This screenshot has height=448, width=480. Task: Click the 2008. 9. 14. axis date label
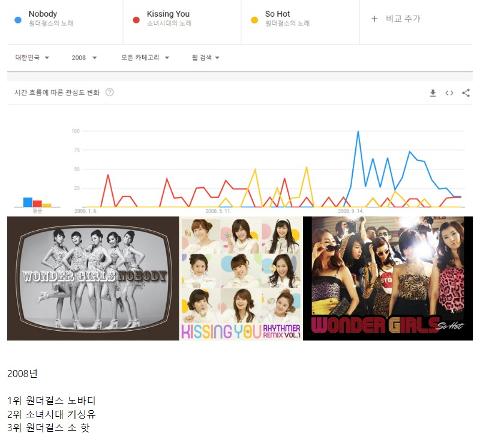point(350,211)
